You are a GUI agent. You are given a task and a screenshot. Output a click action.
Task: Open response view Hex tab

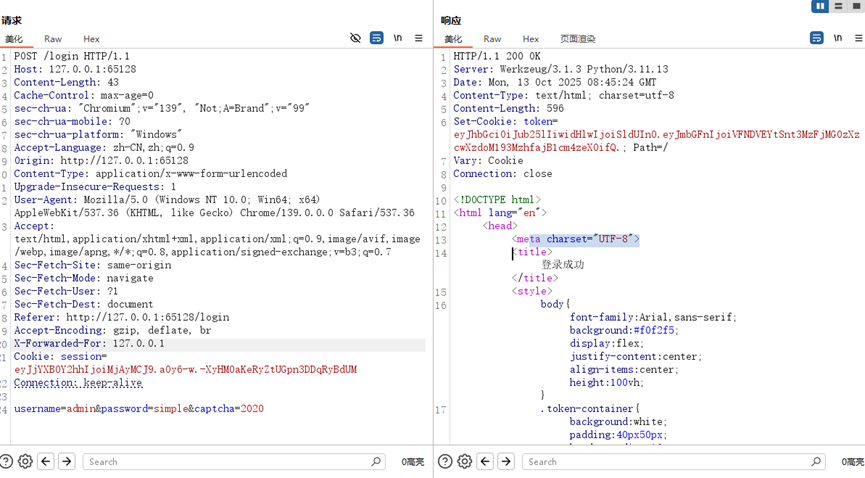(x=531, y=39)
